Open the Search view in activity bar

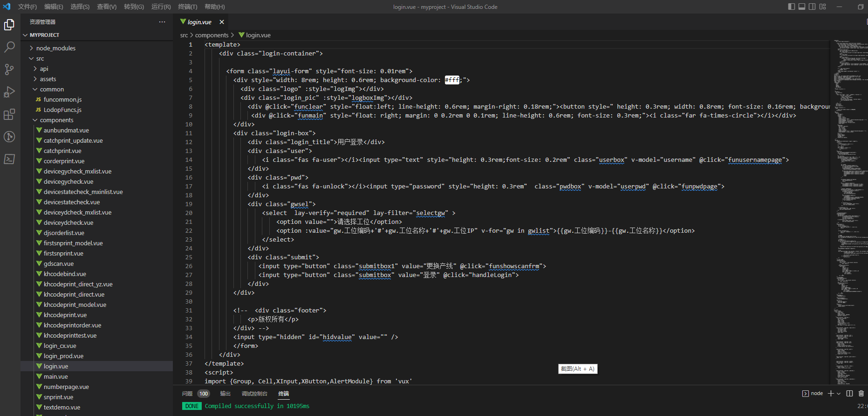(x=9, y=47)
